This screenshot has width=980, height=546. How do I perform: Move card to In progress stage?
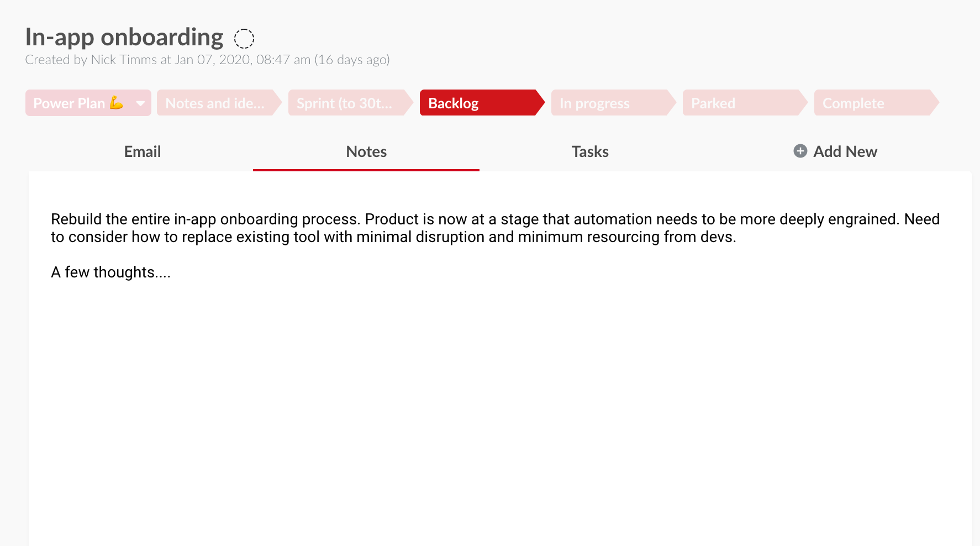click(614, 103)
